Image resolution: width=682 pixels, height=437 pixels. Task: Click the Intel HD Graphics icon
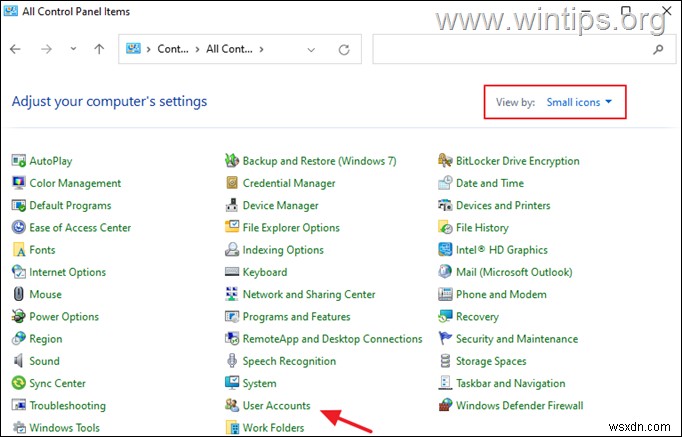coord(445,250)
